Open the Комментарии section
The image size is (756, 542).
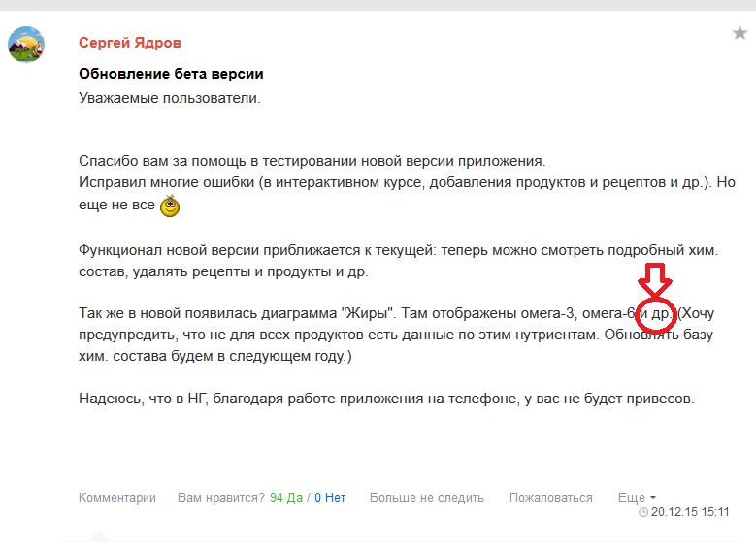coord(117,498)
